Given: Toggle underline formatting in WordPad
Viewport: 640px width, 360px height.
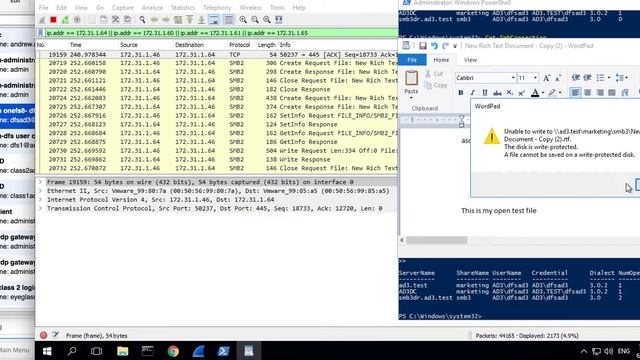Looking at the screenshot, I should point(484,93).
